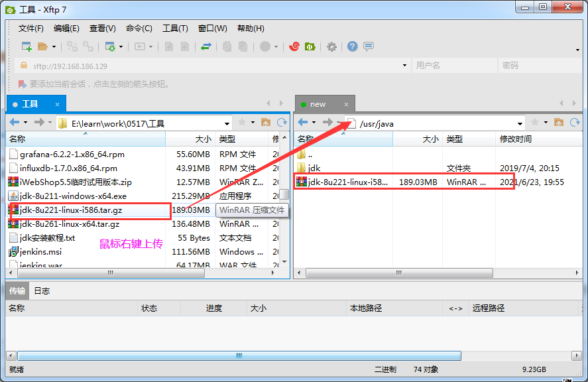Click the 用户名 input field
Viewport: 588px width, 382px height.
coord(455,66)
